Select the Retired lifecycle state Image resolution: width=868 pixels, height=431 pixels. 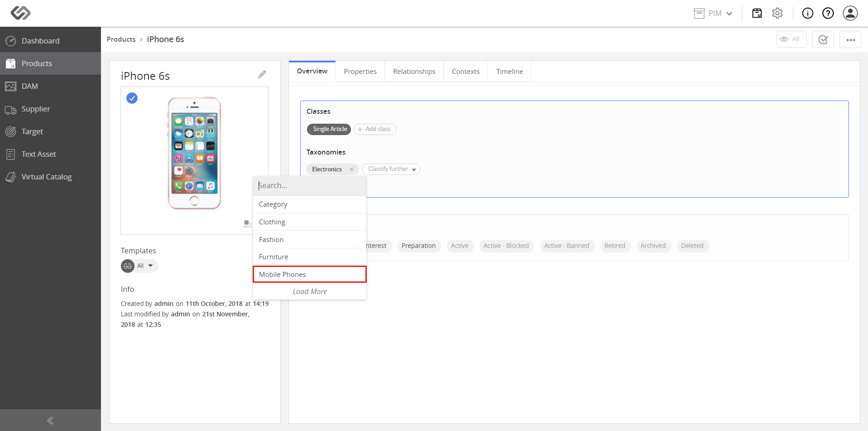click(x=614, y=246)
